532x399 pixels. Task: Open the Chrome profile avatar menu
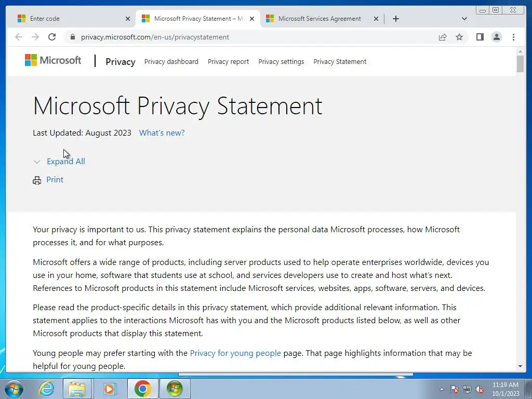click(496, 37)
